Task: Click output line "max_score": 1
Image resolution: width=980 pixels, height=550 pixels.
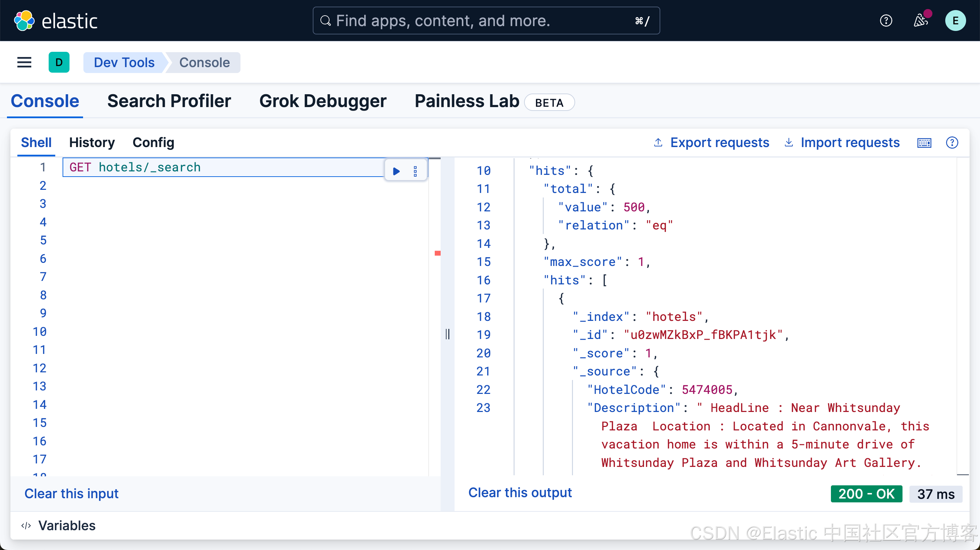Action: click(597, 262)
